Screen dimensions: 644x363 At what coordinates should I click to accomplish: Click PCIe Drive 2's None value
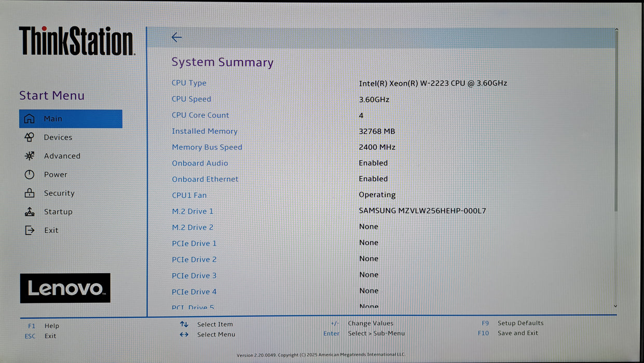pos(368,259)
